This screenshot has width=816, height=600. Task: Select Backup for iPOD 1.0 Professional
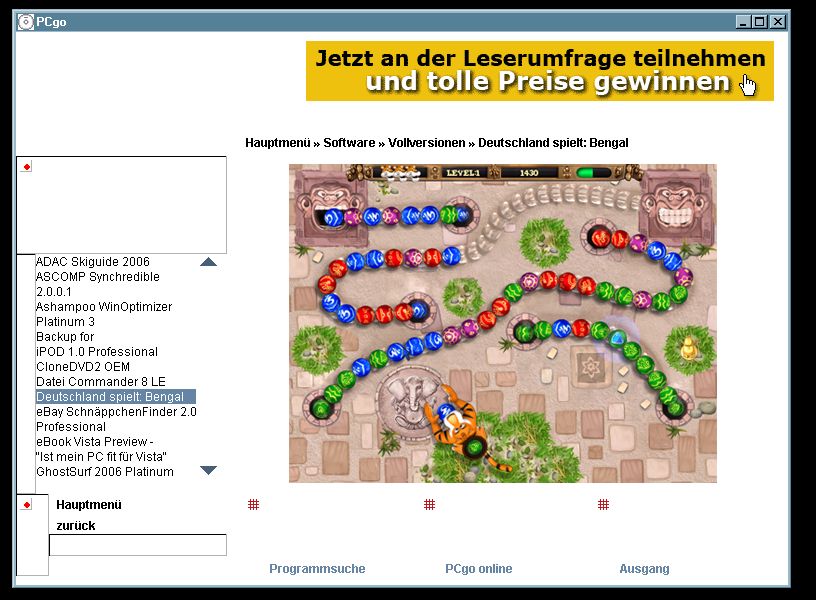pos(97,344)
